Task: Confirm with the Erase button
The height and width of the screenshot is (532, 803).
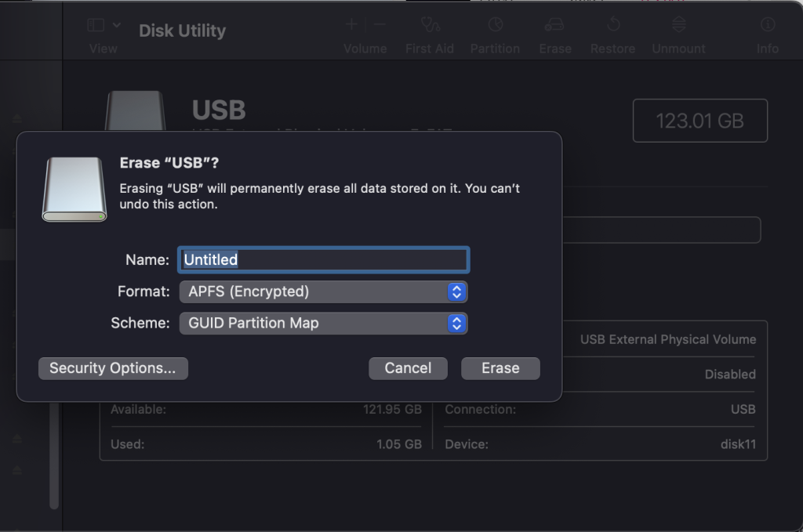Action: coord(500,368)
